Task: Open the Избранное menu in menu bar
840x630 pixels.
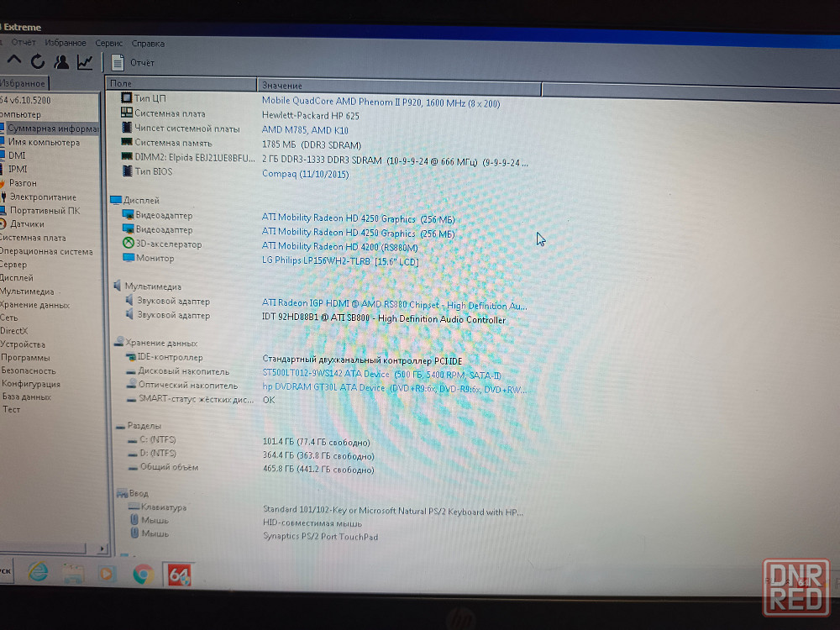Action: 66,43
